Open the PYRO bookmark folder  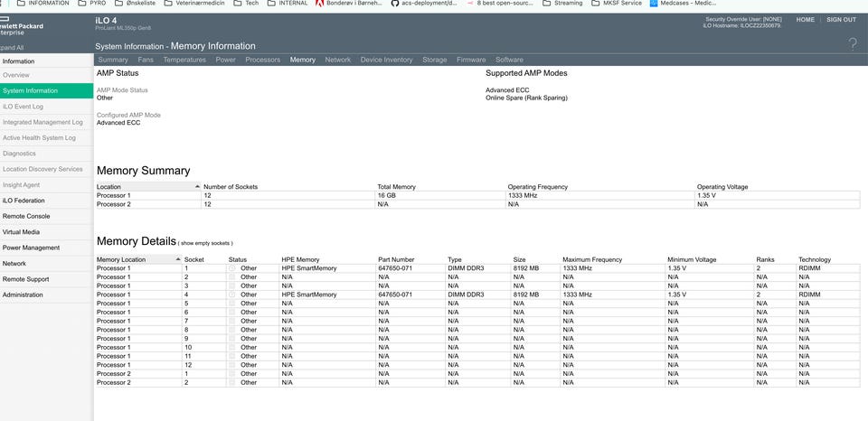[92, 4]
